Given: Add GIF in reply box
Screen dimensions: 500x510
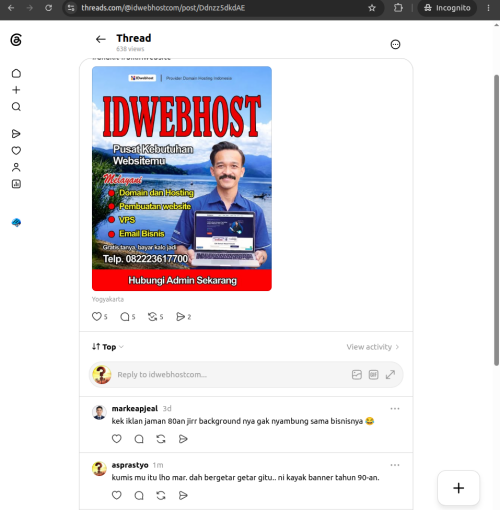Looking at the screenshot, I should pyautogui.click(x=373, y=375).
